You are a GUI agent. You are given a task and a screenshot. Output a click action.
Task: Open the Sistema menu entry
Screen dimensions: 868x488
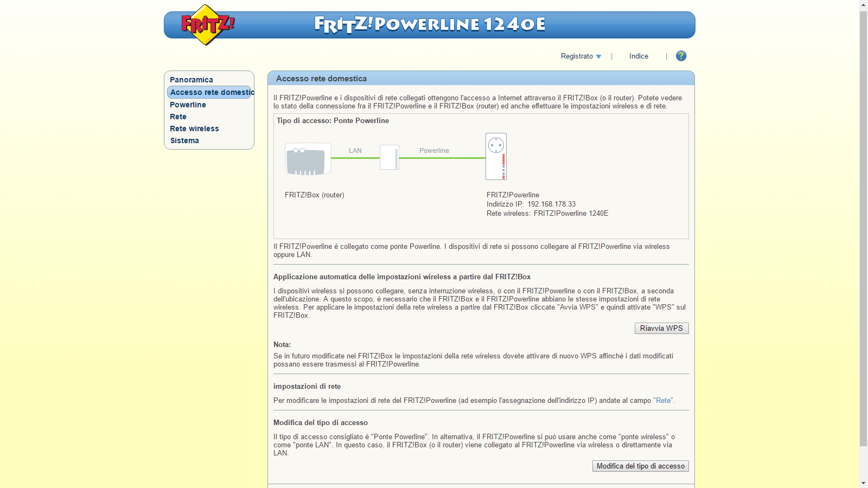[184, 140]
